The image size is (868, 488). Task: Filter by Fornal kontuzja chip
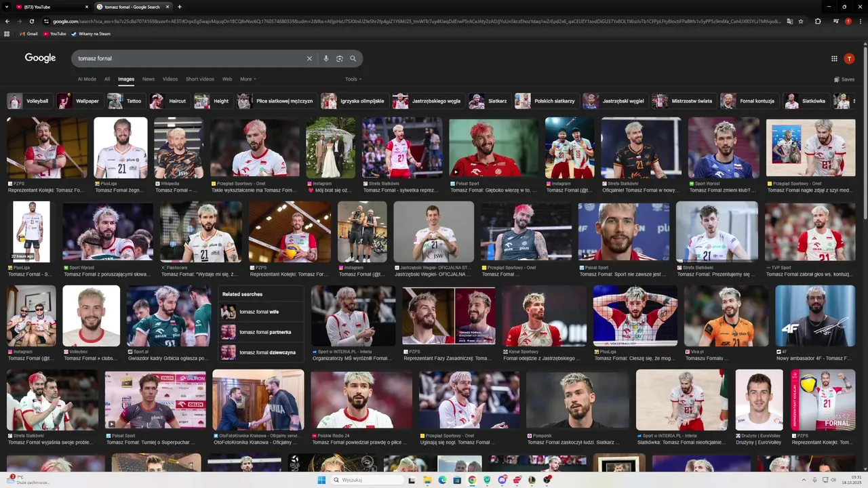click(749, 101)
